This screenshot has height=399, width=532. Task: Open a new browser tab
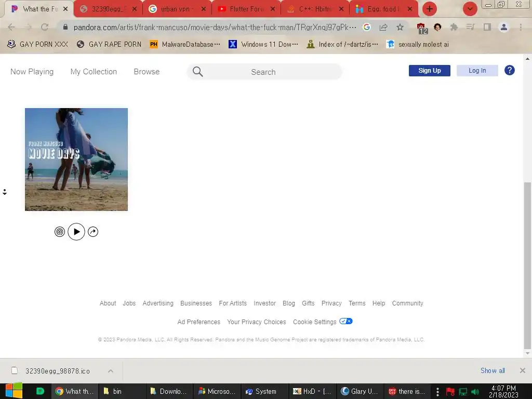click(430, 9)
